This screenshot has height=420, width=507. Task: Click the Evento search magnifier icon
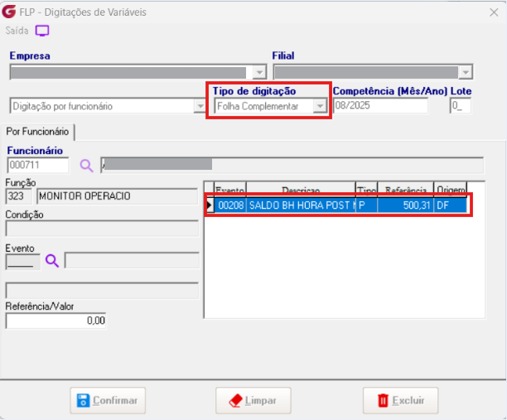51,261
